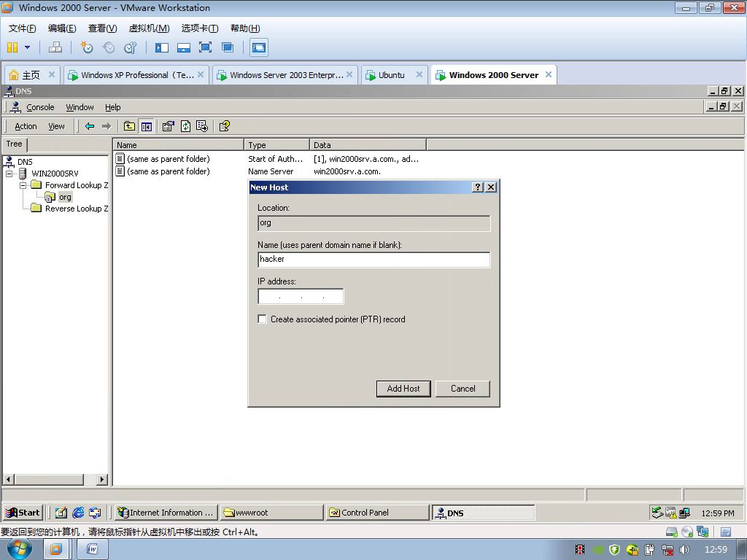This screenshot has width=747, height=560.
Task: Click the send Ctrl+Alt+Del toolbar icon
Action: click(x=55, y=47)
